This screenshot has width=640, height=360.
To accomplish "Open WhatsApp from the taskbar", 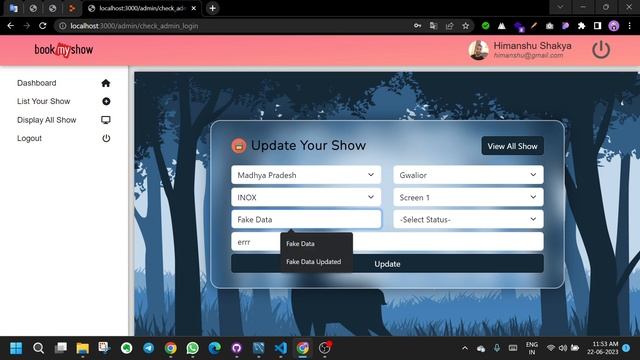I will (193, 348).
